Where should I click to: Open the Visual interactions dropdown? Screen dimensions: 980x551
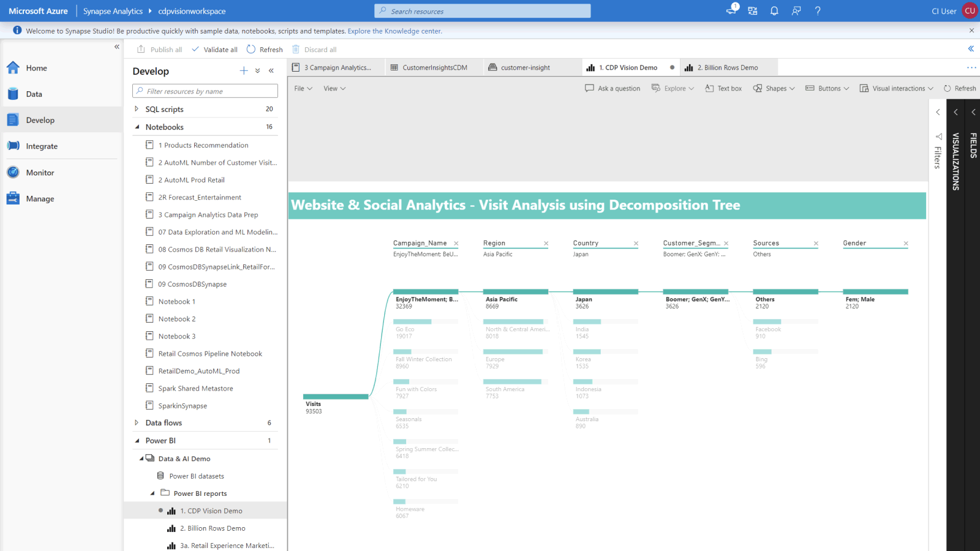896,89
